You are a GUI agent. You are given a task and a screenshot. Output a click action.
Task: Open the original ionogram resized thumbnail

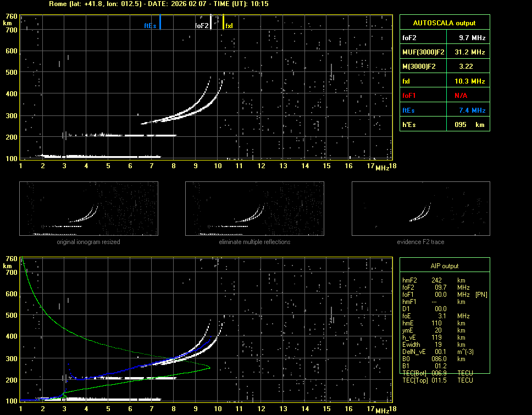88,209
